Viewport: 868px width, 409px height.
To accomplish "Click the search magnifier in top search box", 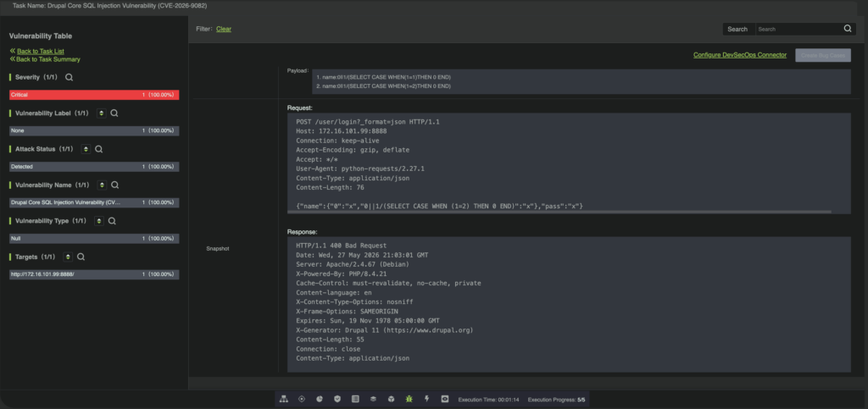I will (x=848, y=29).
